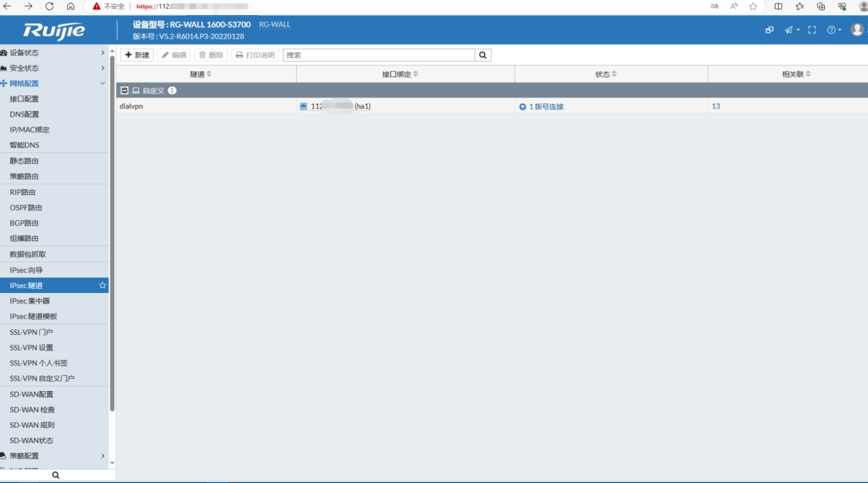Collapse the 网络配置 sidebar section
The height and width of the screenshot is (483, 868).
click(54, 84)
